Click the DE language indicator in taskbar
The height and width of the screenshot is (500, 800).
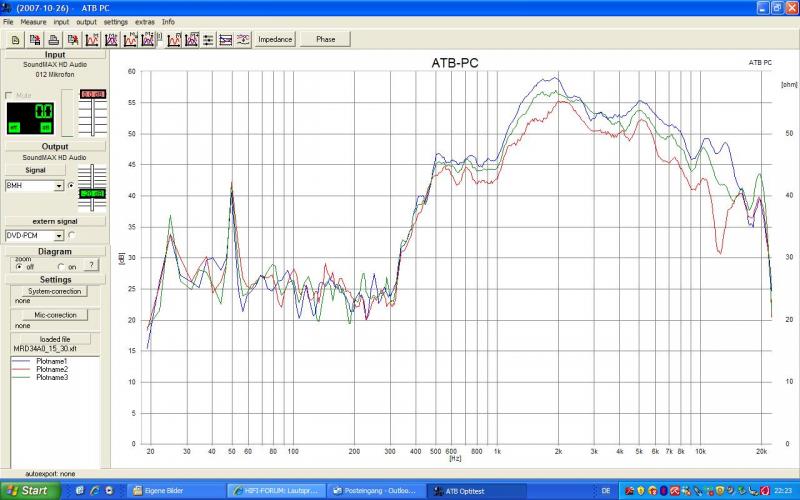(x=606, y=491)
